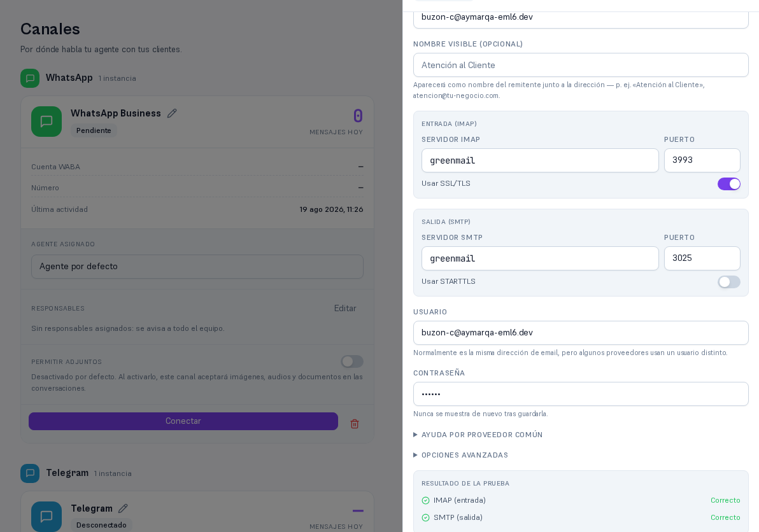Click the Desconectado status badge
This screenshot has height=532, width=759.
point(102,525)
